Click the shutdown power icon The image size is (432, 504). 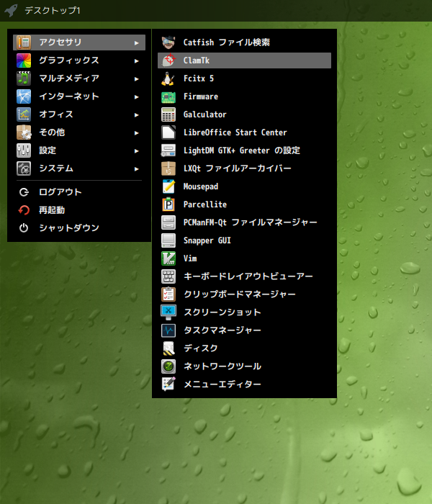tap(24, 228)
